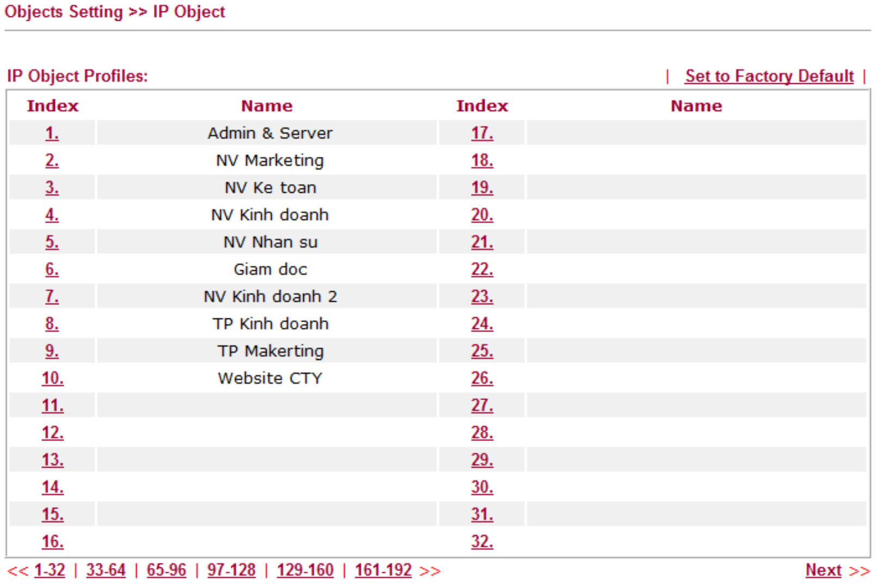
Task: Show profiles 161-192 page
Action: coord(383,570)
